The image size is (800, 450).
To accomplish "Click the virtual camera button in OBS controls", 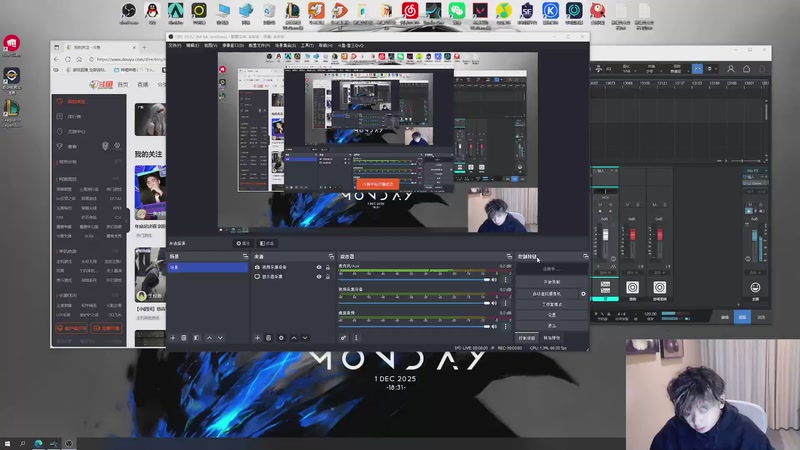I will click(x=546, y=294).
